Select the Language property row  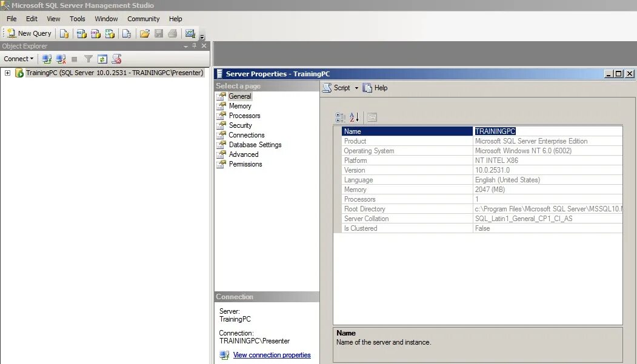click(482, 180)
